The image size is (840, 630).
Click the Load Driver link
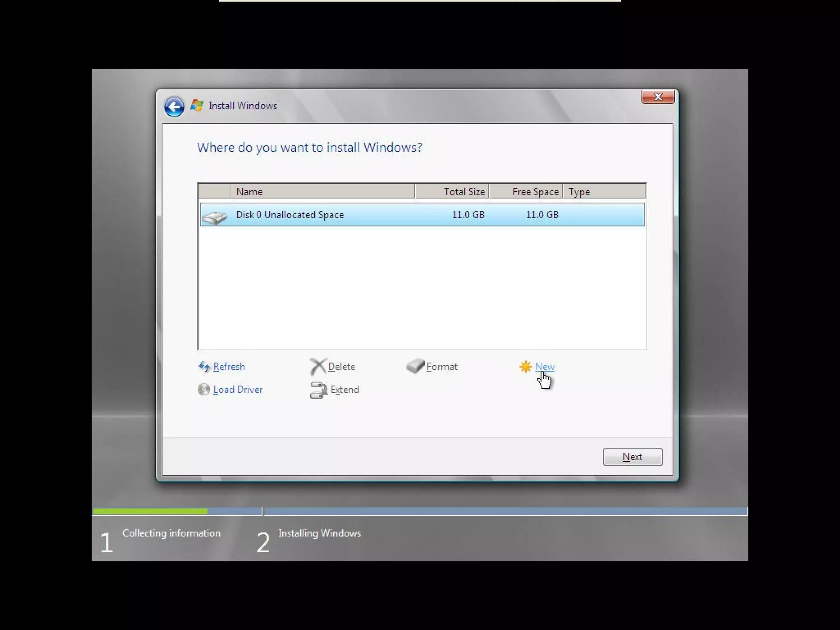[237, 389]
